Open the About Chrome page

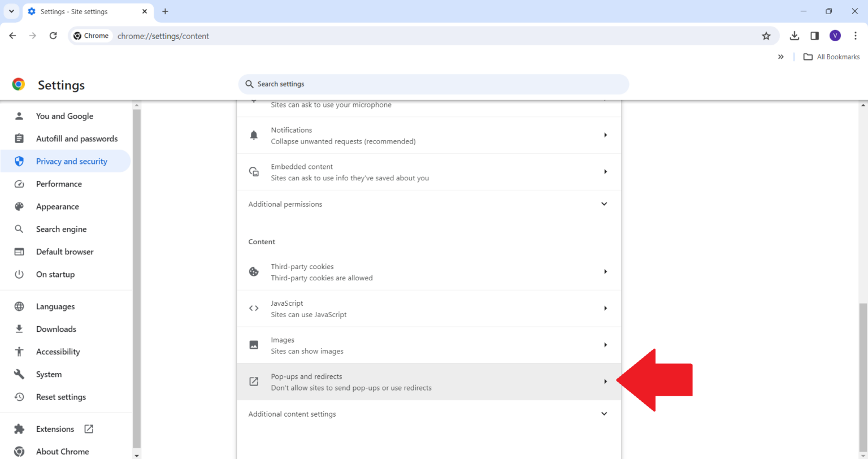[x=62, y=451]
